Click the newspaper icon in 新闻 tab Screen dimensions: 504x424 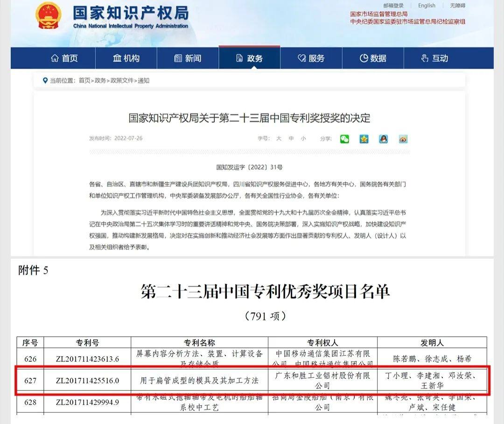point(178,58)
